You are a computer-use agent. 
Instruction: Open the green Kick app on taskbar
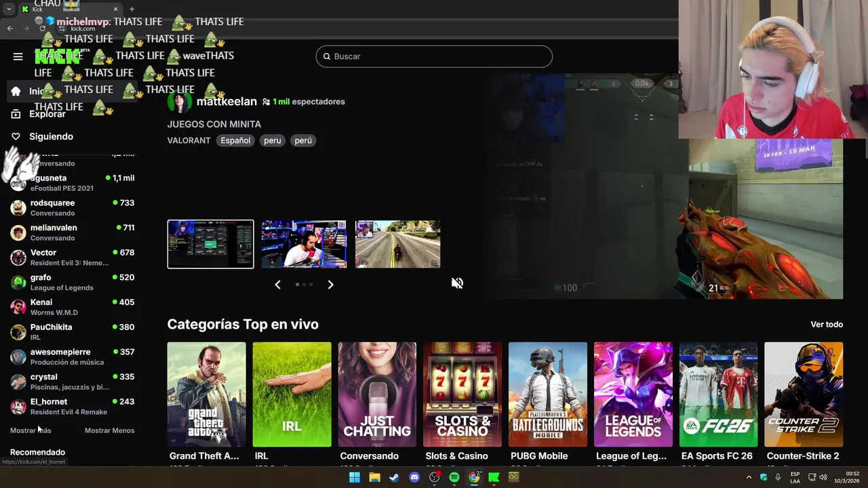494,477
